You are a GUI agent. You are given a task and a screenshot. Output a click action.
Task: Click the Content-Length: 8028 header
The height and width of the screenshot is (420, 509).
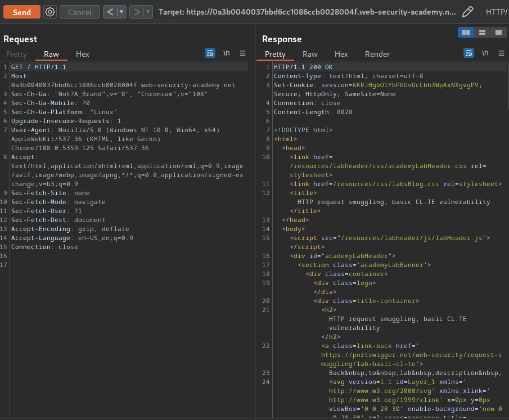[x=313, y=112]
